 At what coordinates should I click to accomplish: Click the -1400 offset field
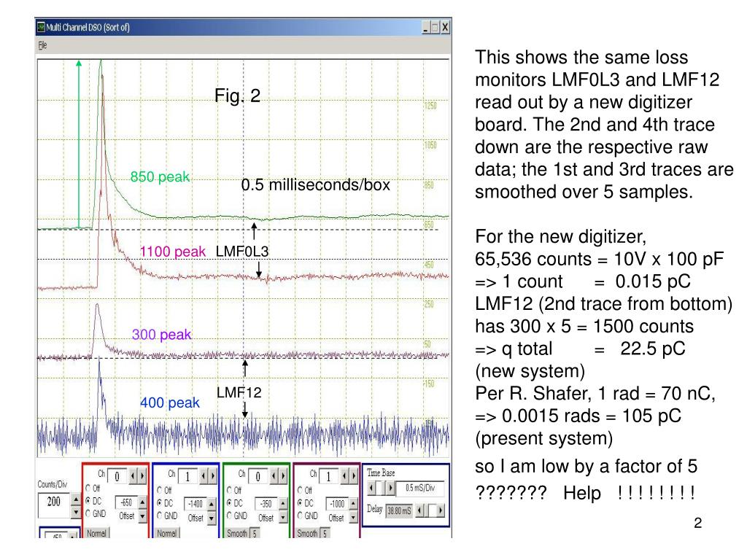tap(196, 503)
